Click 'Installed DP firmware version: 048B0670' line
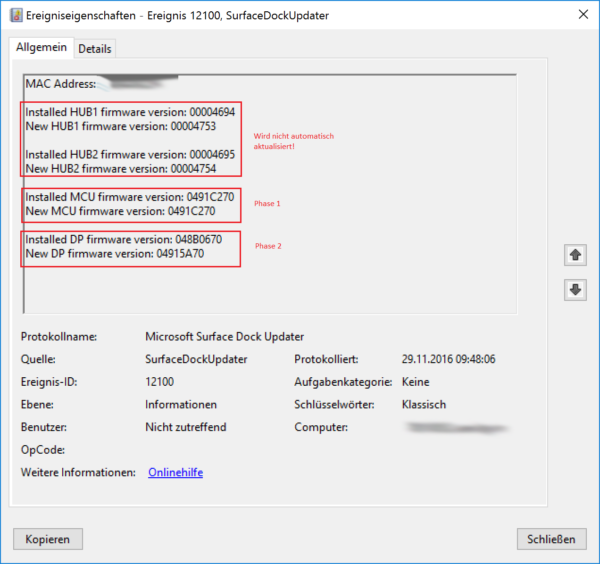Screen dimensions: 600x564 click(124, 240)
